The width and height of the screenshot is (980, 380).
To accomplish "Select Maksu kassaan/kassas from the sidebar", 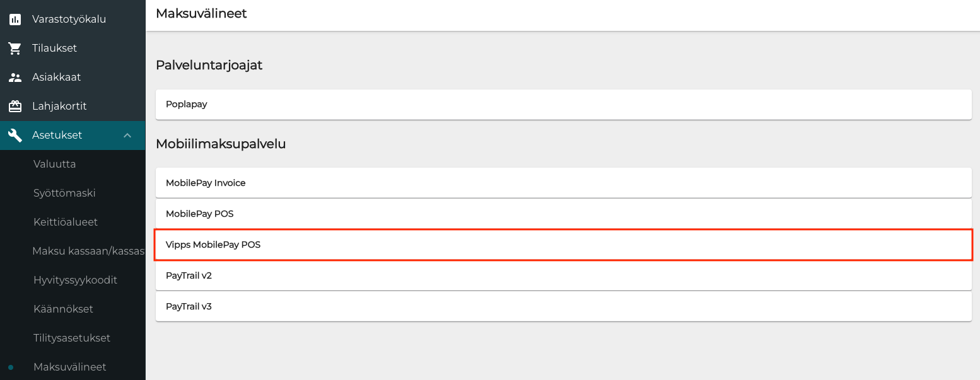I will 88,251.
